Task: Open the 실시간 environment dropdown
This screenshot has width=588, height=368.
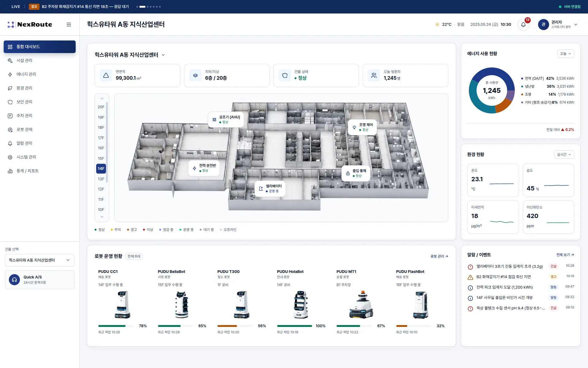Action: (x=564, y=155)
